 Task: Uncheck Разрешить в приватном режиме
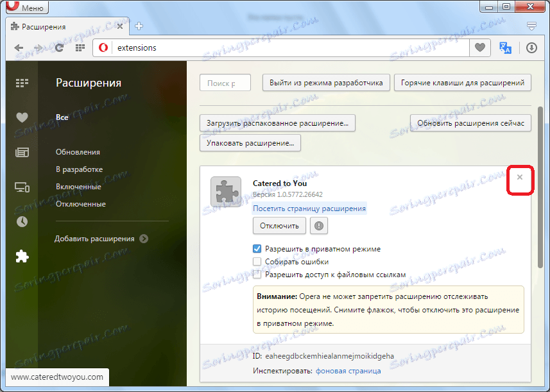click(x=257, y=249)
